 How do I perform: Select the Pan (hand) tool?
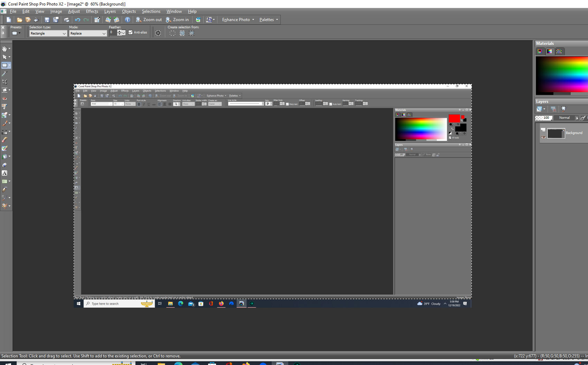click(4, 49)
